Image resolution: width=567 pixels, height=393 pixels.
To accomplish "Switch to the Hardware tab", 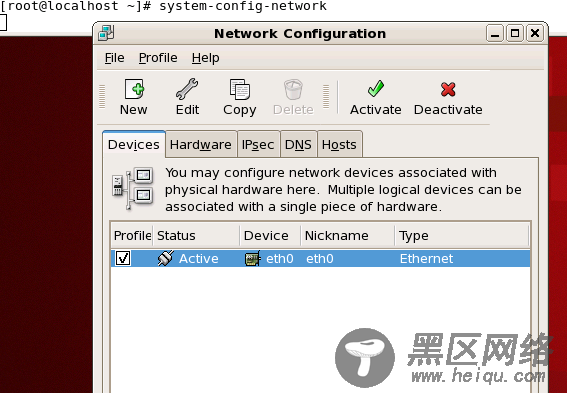I will [201, 144].
